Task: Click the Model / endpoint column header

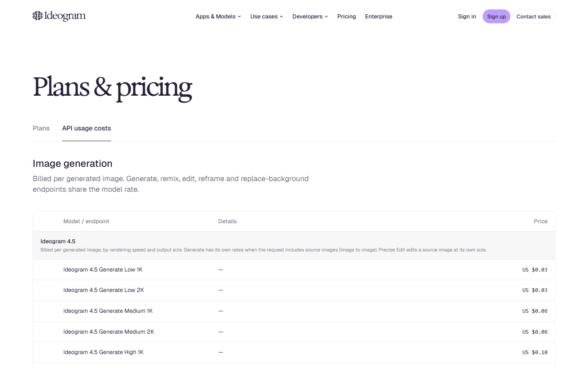Action: click(x=86, y=221)
